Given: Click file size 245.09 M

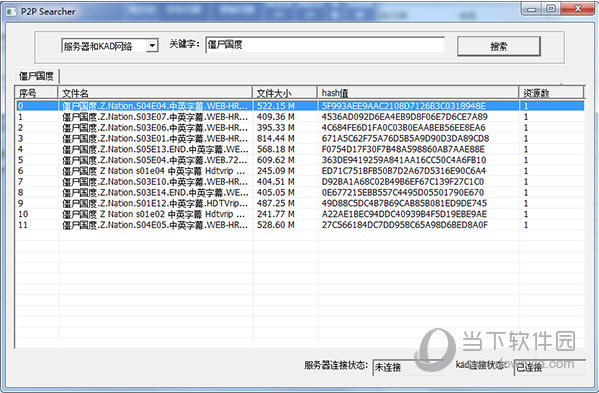Looking at the screenshot, I should point(275,171).
